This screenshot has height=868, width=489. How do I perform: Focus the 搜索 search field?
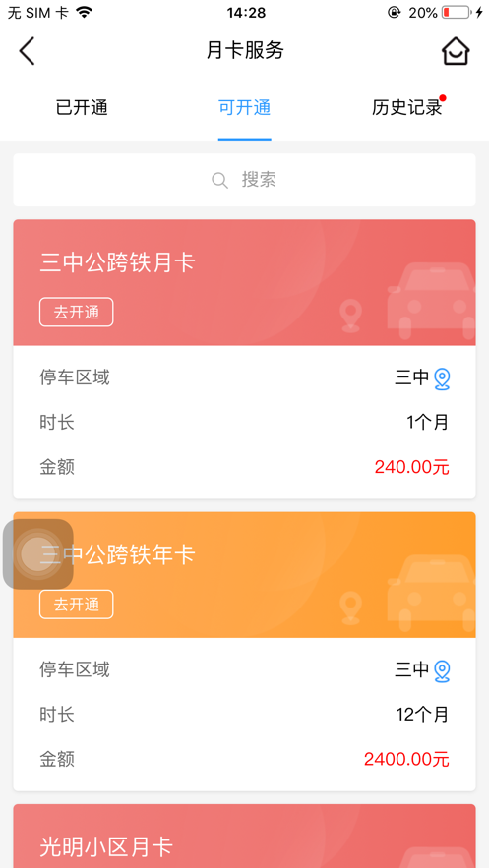click(244, 180)
